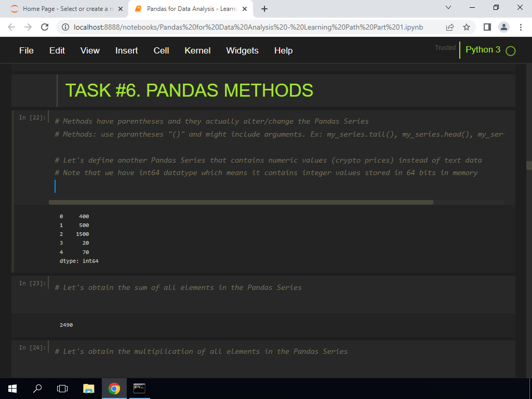The height and width of the screenshot is (399, 532).
Task: Select the Pandas for Data Analysis tab
Action: point(191,9)
